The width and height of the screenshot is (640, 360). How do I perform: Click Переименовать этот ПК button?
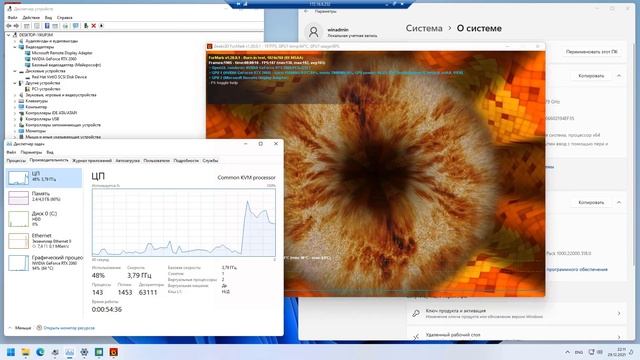(x=591, y=52)
